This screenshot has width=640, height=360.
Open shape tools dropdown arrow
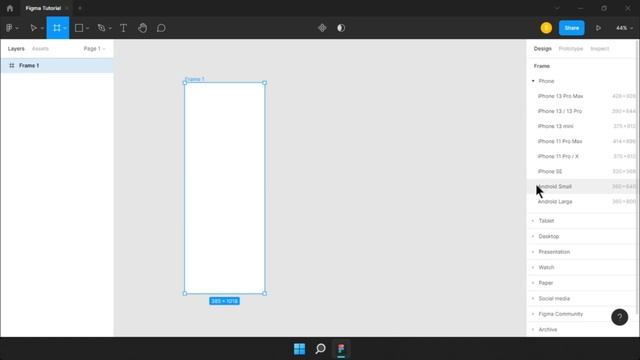[x=87, y=28]
